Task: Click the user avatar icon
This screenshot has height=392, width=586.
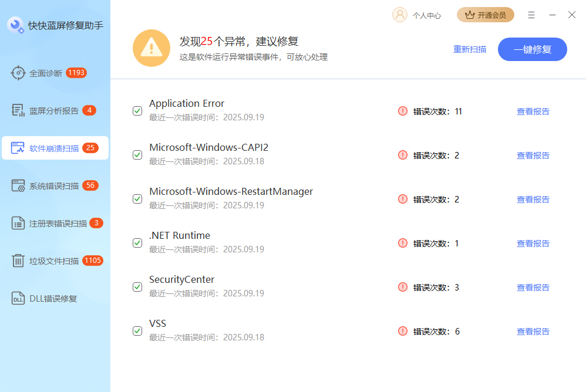Action: (399, 15)
